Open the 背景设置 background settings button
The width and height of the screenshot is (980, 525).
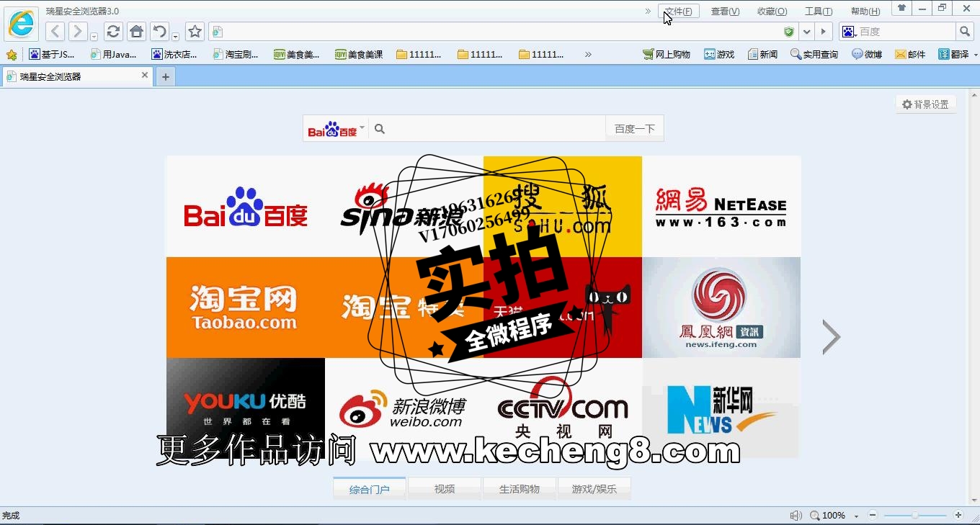[x=926, y=104]
